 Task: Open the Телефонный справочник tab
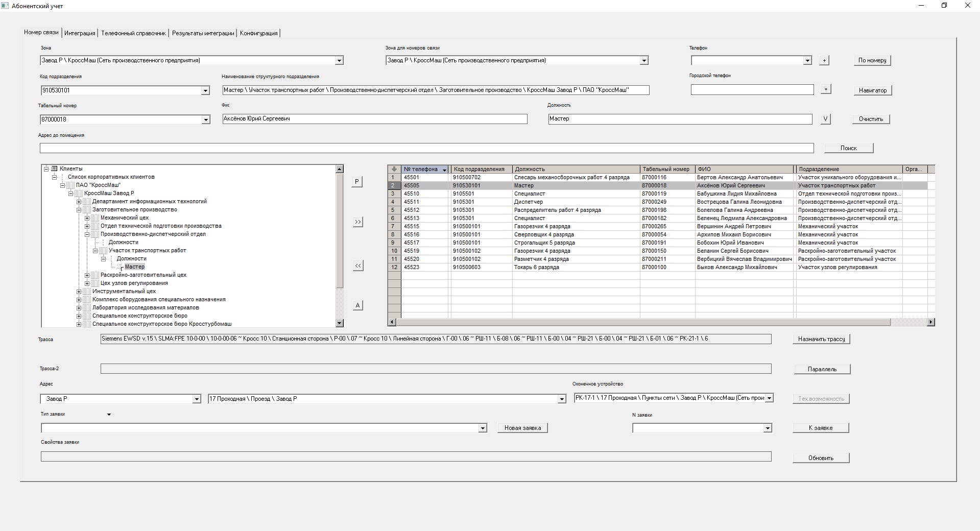pos(133,33)
